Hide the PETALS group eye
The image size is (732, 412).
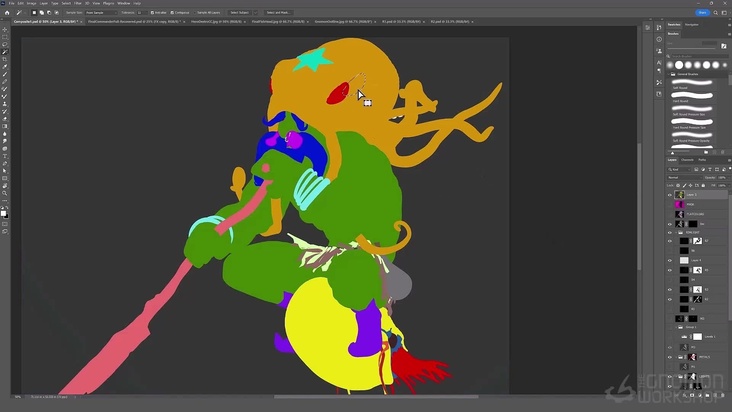[669, 357]
